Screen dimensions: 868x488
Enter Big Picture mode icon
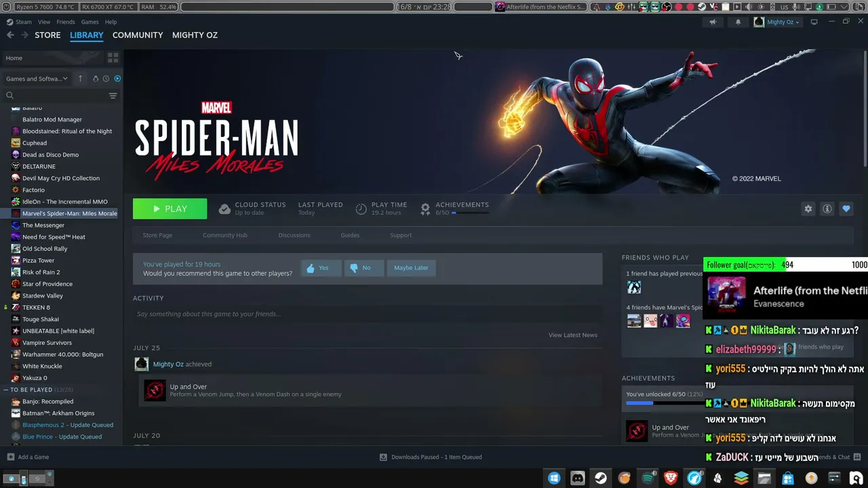[814, 22]
